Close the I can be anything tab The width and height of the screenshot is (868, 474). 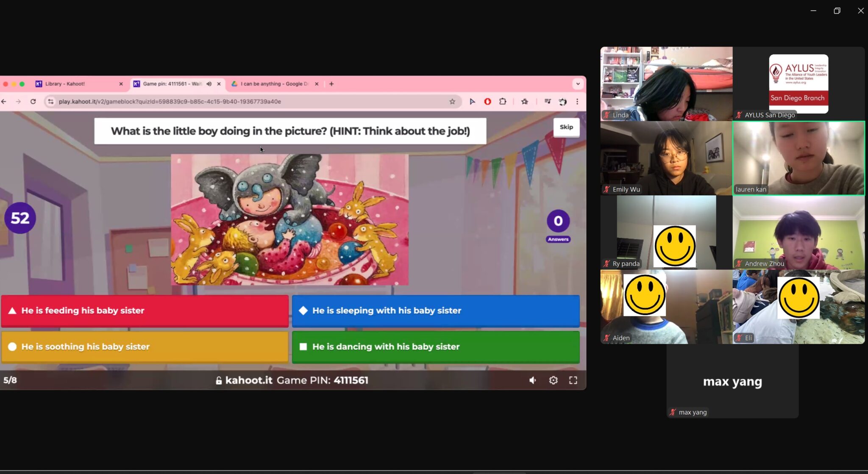point(317,84)
